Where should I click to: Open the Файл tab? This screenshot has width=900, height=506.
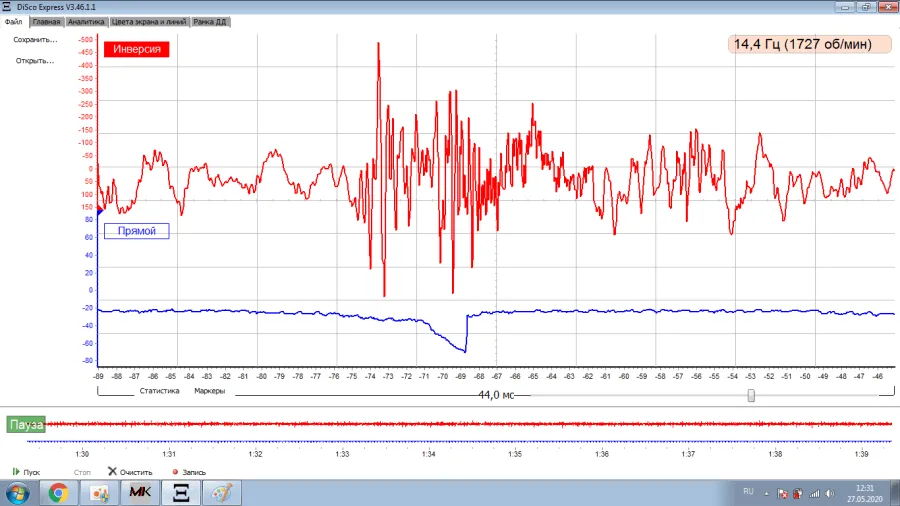[13, 22]
